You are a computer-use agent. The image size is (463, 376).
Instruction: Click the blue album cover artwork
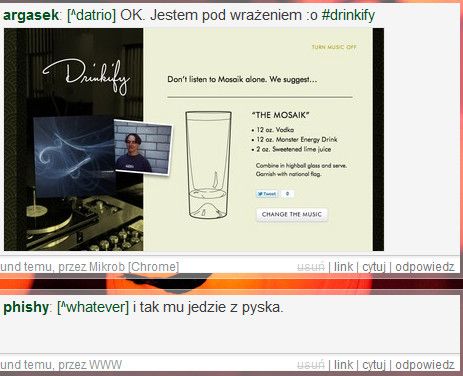click(x=74, y=156)
